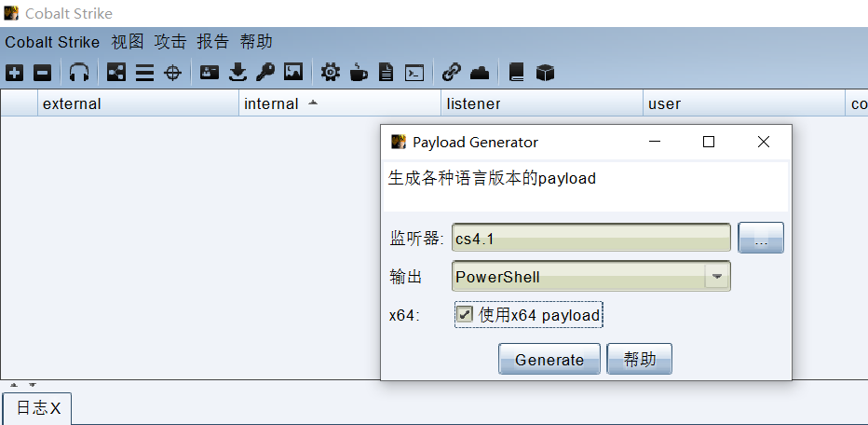Open credentials card icon in toolbar
This screenshot has height=425, width=868.
click(x=210, y=73)
